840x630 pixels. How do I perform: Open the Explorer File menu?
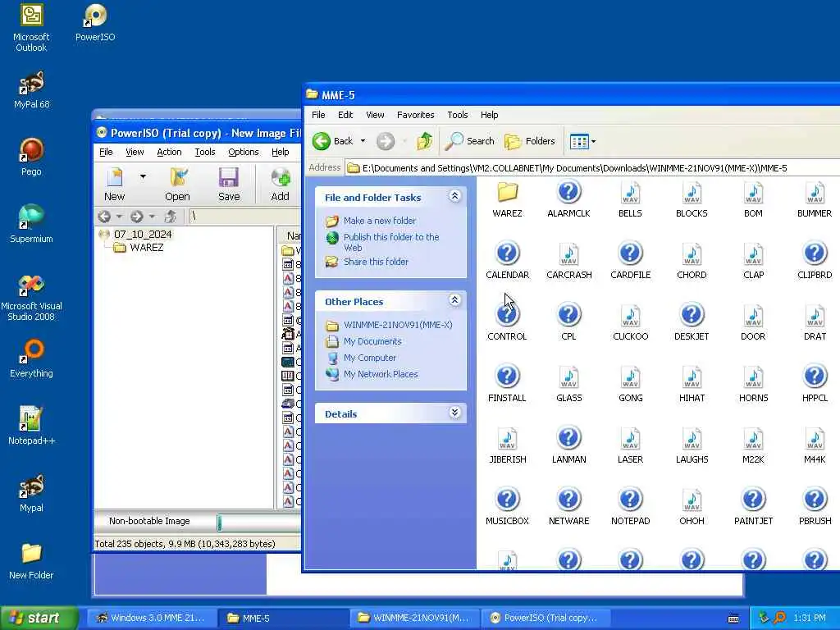click(318, 115)
